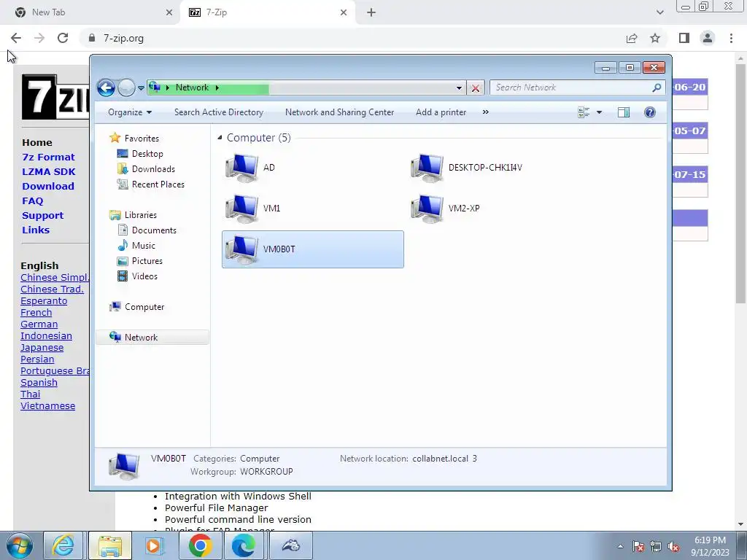Switch language to French
The height and width of the screenshot is (560, 747).
[36, 313]
